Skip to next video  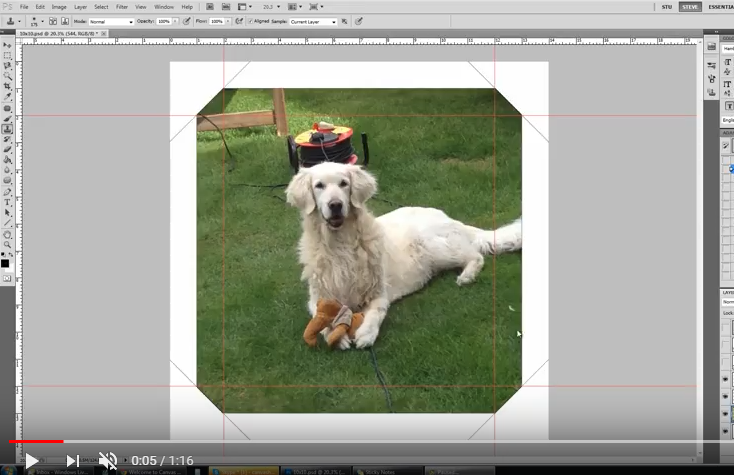click(72, 461)
